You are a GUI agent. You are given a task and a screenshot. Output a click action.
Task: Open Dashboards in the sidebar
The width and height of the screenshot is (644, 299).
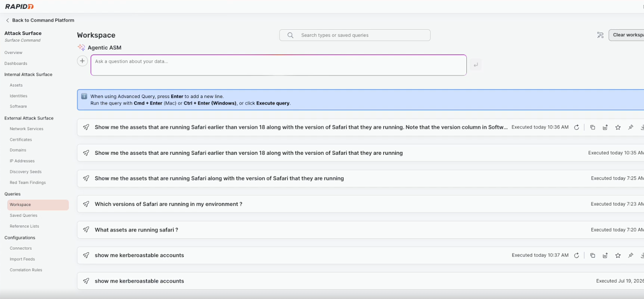tap(16, 63)
